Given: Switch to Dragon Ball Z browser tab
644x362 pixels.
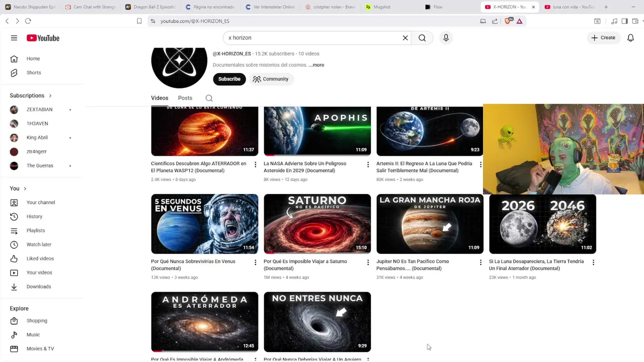Looking at the screenshot, I should tap(150, 7).
